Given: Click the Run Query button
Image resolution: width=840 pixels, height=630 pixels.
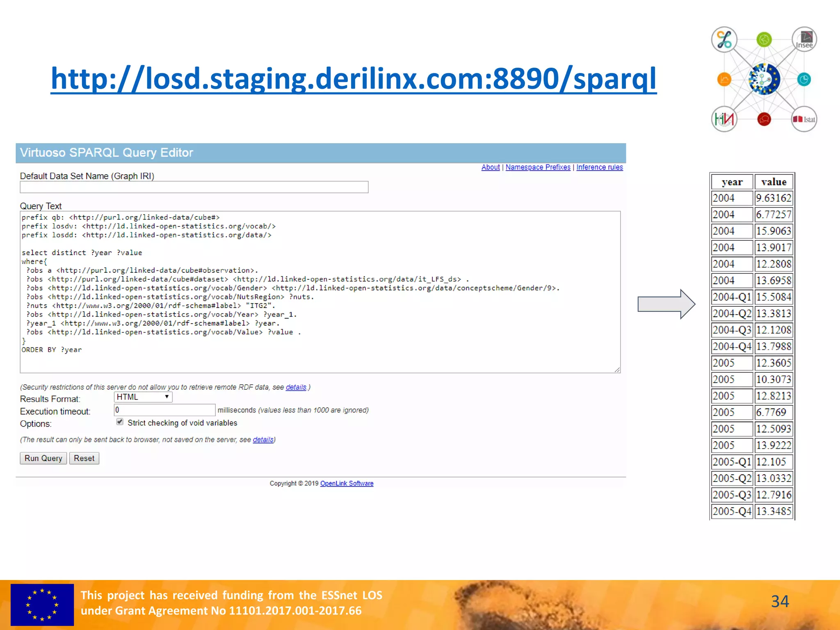Looking at the screenshot, I should [43, 459].
